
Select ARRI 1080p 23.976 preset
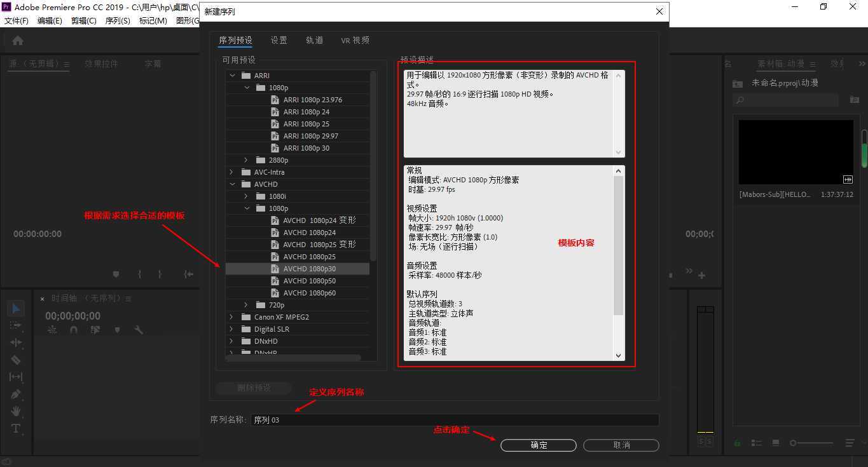coord(312,100)
